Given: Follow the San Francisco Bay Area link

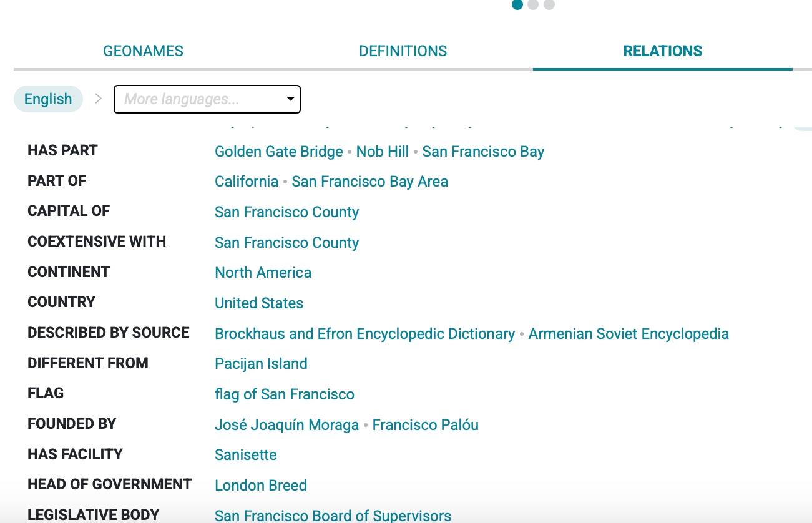Looking at the screenshot, I should (x=370, y=182).
